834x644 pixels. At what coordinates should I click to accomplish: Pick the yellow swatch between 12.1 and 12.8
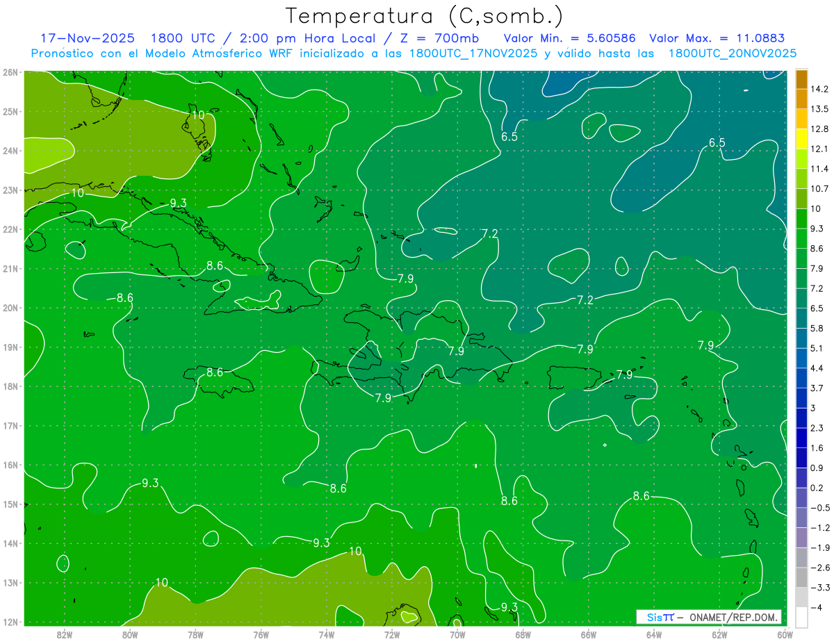click(x=801, y=139)
